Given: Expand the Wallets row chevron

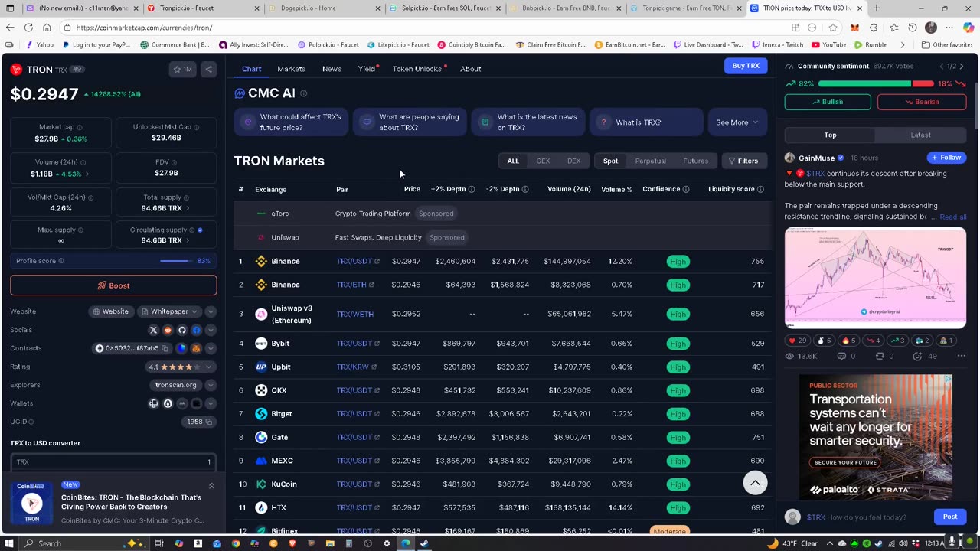Looking at the screenshot, I should coord(211,403).
